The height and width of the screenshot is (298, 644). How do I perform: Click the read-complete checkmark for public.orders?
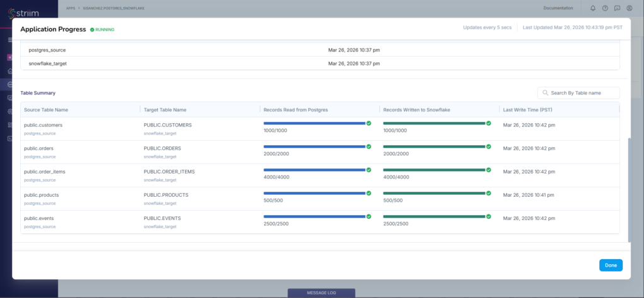click(369, 146)
